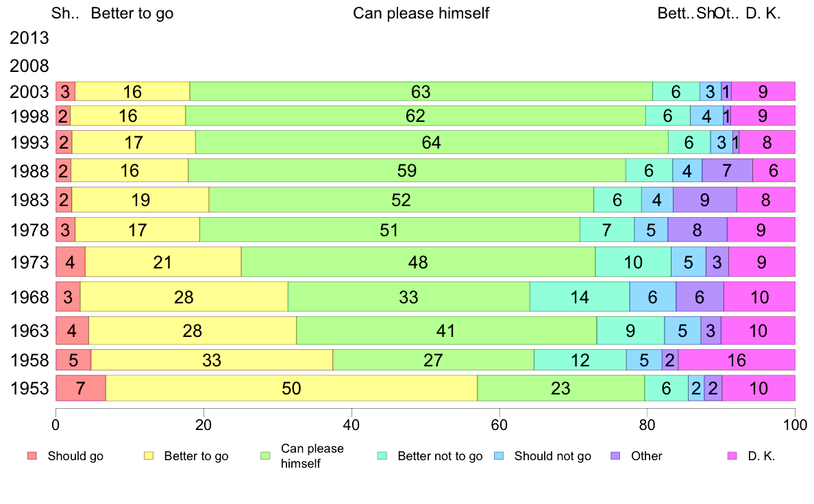Click the magenta 16 segment in the 1958 bar

point(737,360)
